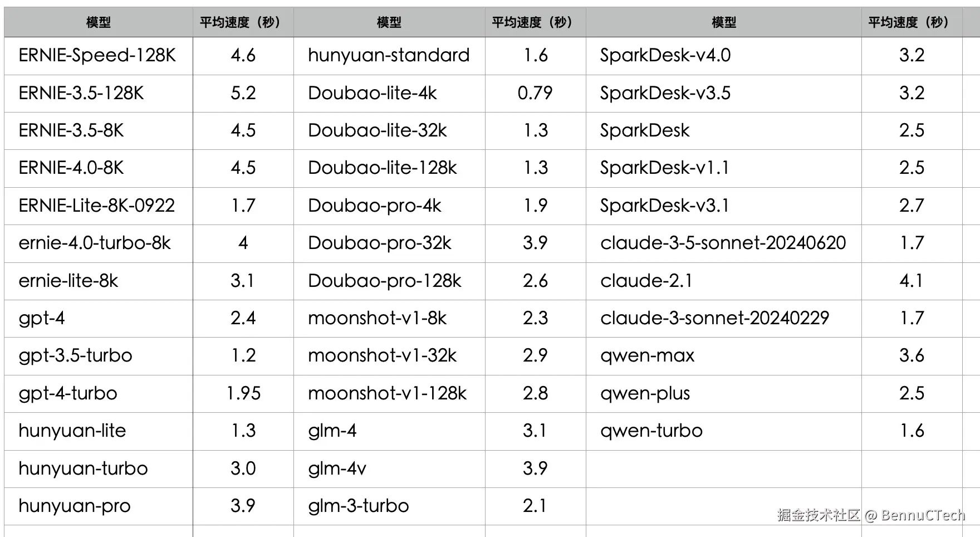Click the Doubao-lite-4k cell
980x537 pixels.
click(372, 92)
